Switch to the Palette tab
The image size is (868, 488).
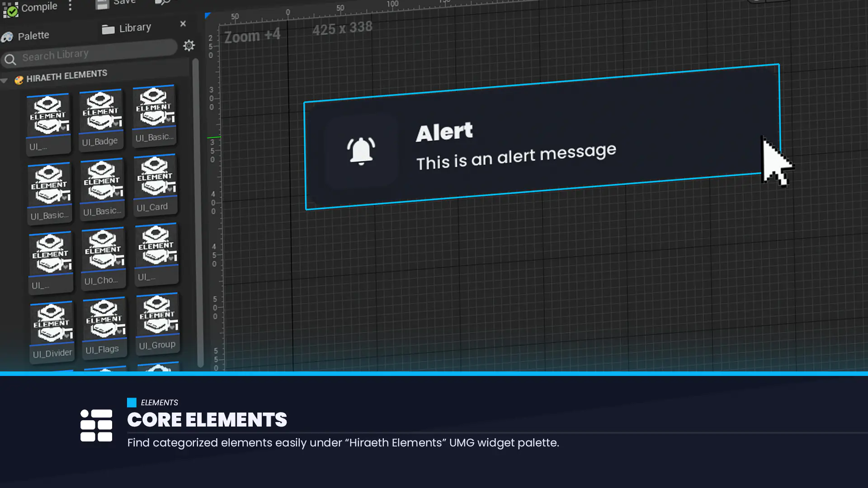tap(25, 36)
